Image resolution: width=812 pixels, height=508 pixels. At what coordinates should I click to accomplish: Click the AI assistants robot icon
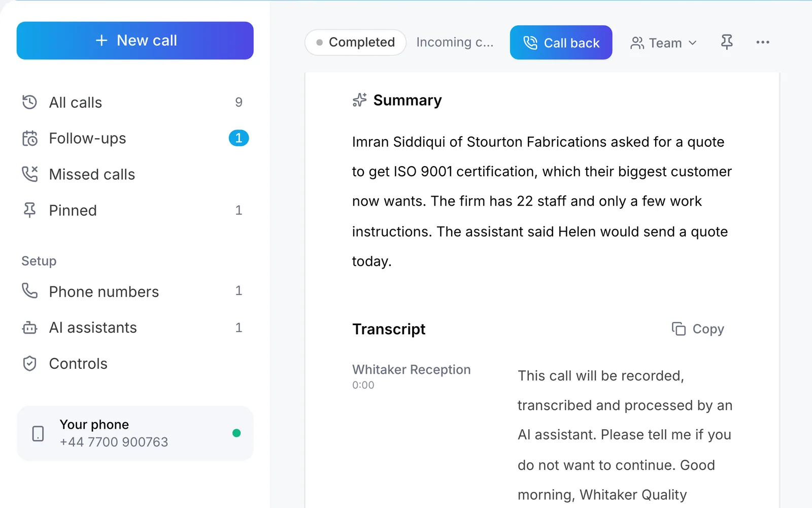click(x=29, y=328)
